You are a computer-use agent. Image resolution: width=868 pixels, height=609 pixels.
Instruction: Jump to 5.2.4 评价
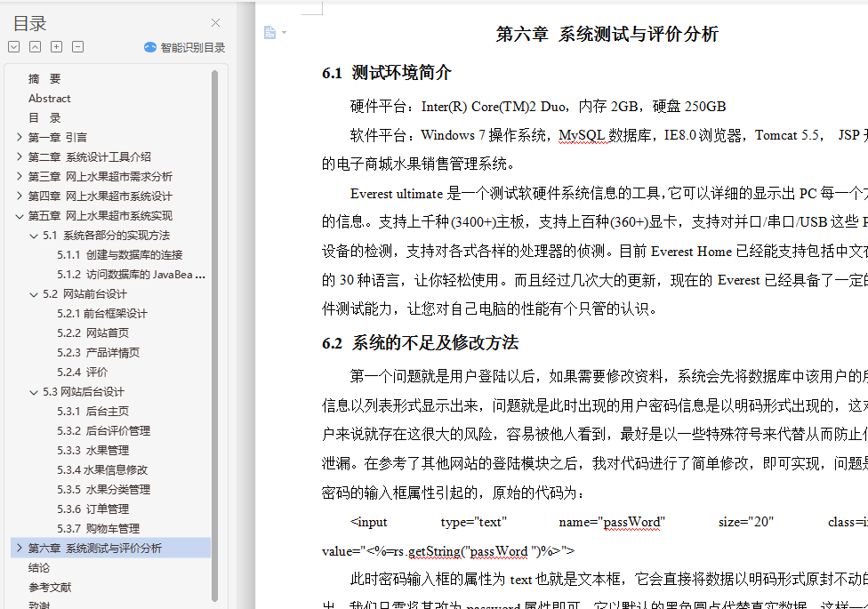point(82,372)
